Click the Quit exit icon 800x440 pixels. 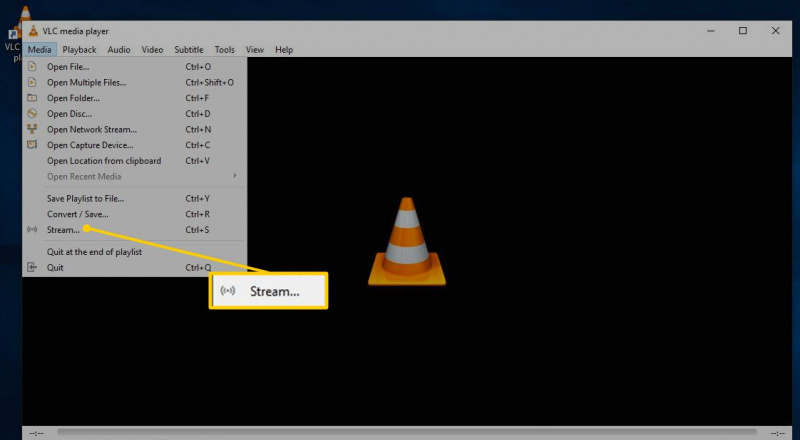point(32,267)
